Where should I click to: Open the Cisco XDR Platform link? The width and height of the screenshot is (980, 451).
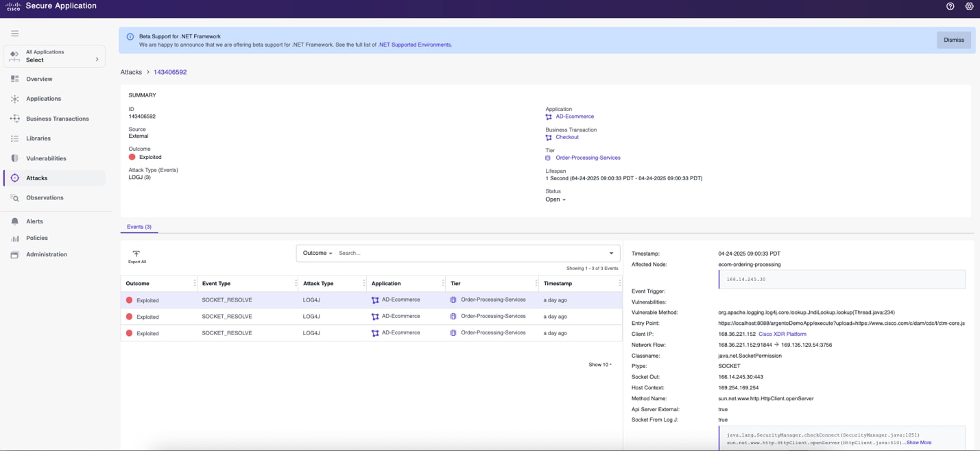tap(782, 334)
